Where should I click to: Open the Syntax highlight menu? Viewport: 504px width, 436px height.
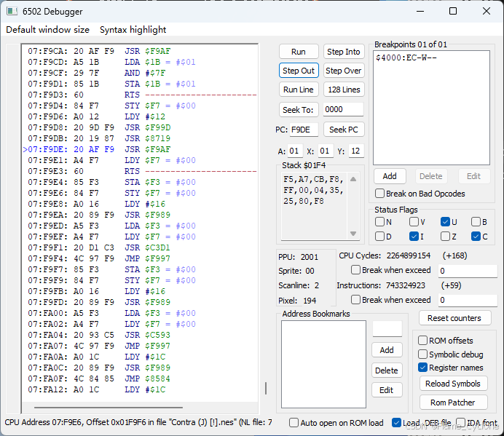[133, 30]
